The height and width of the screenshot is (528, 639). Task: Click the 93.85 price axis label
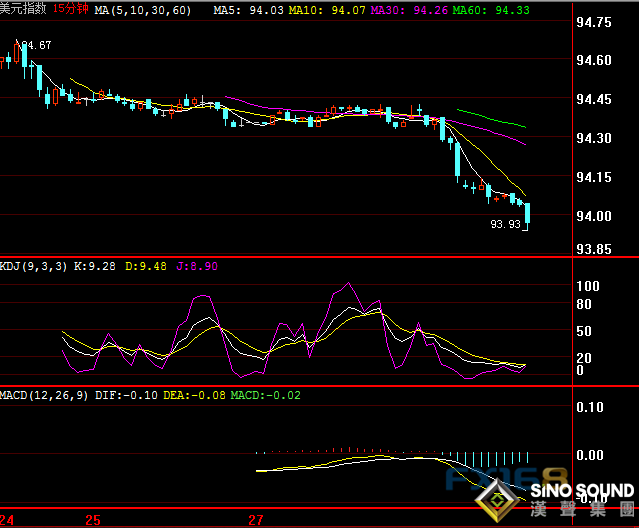(x=593, y=249)
